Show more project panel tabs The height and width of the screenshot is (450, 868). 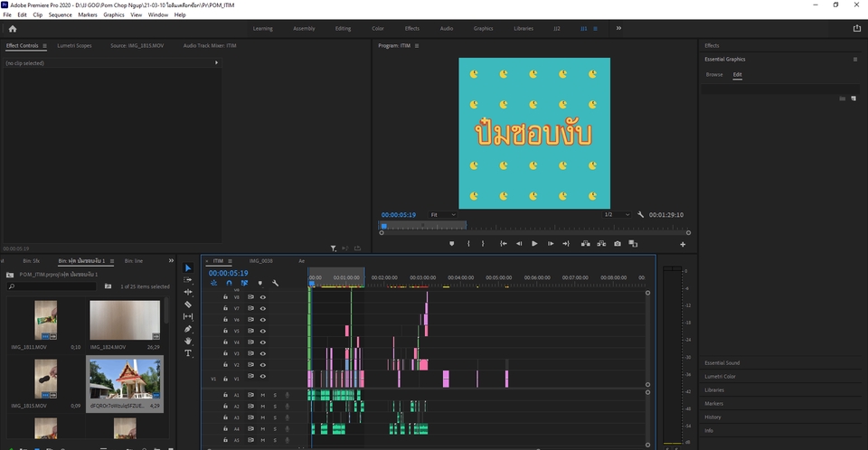[171, 261]
